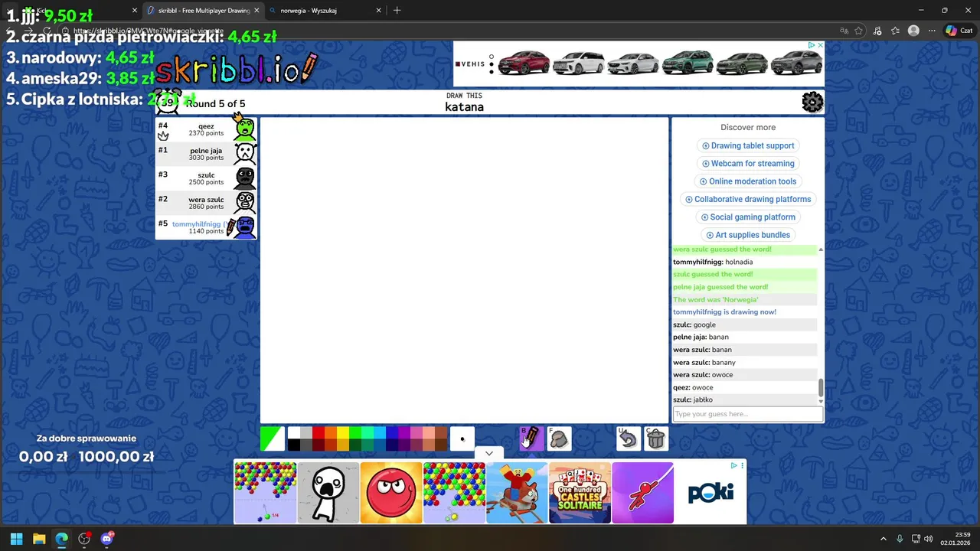This screenshot has height=551, width=980.
Task: Pick the yellow color swatch
Action: pos(343,433)
